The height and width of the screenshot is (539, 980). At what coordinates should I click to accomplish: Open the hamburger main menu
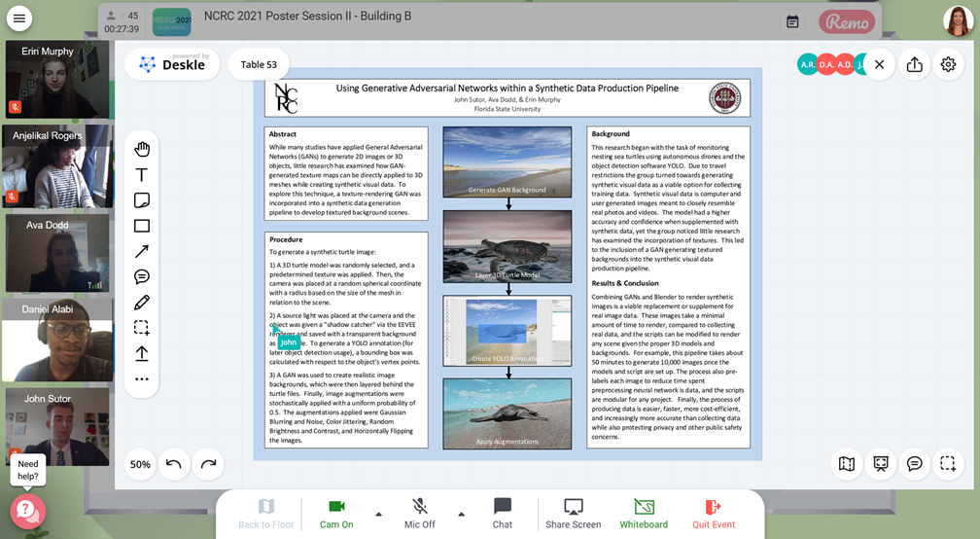pos(18,18)
